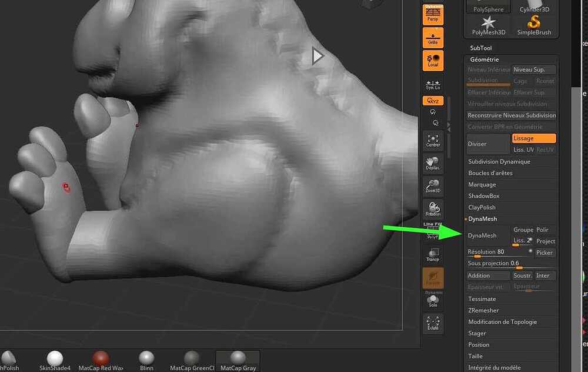Toggle the DynaMesh Polir option

tap(546, 230)
